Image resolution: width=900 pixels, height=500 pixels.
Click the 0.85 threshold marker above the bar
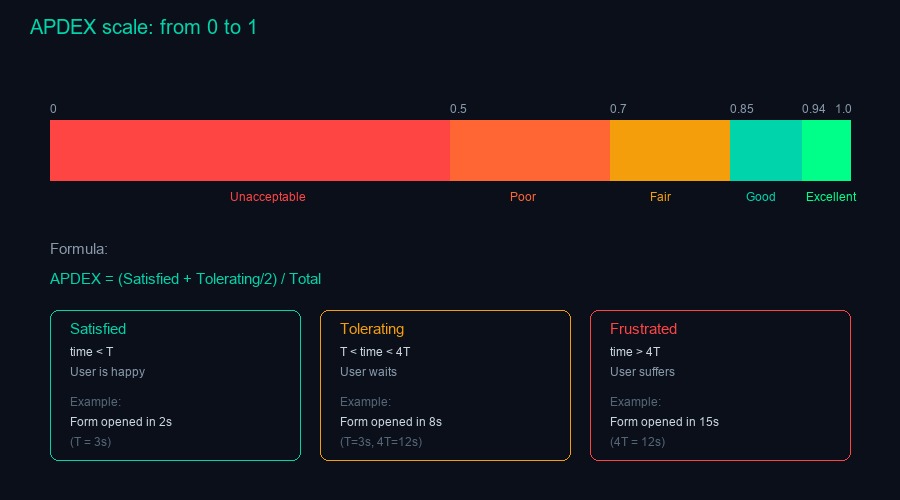click(x=741, y=109)
